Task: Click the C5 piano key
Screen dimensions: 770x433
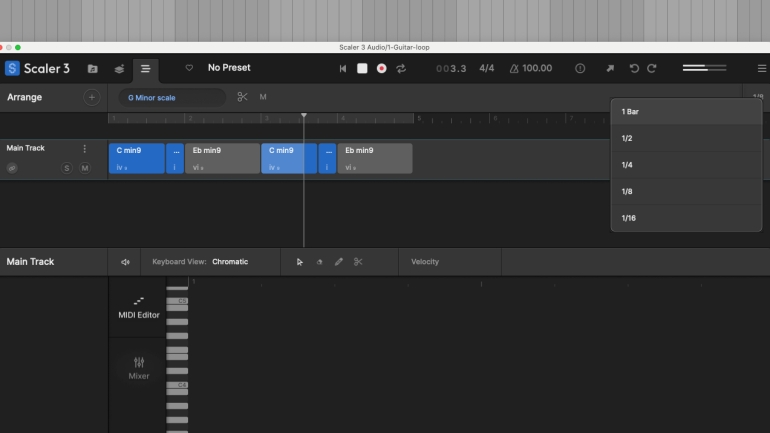Action: pos(177,301)
